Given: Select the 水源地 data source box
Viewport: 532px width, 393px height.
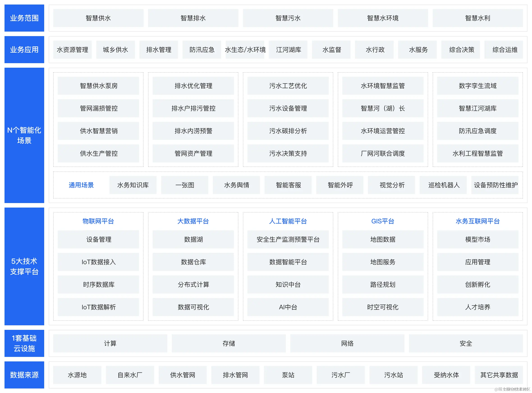Looking at the screenshot, I should (77, 375).
